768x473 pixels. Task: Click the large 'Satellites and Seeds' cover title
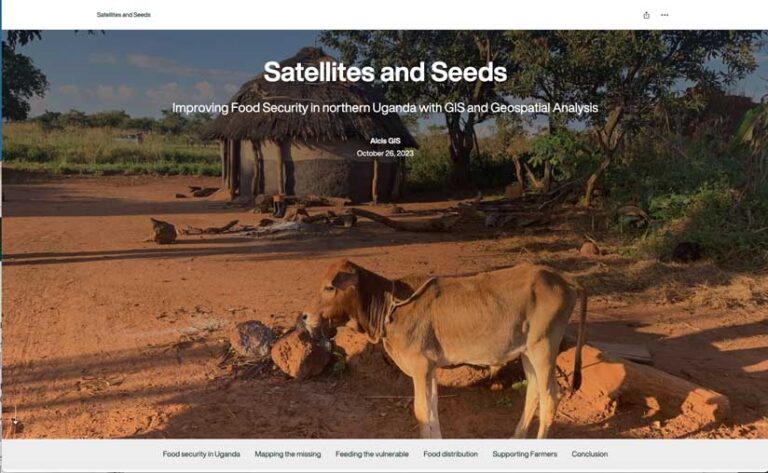[x=385, y=72]
